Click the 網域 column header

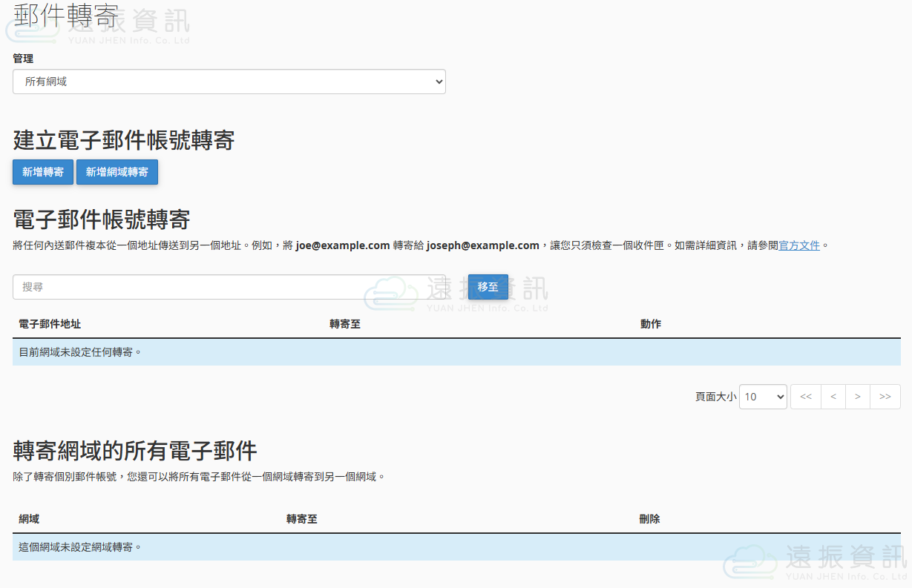tap(29, 519)
